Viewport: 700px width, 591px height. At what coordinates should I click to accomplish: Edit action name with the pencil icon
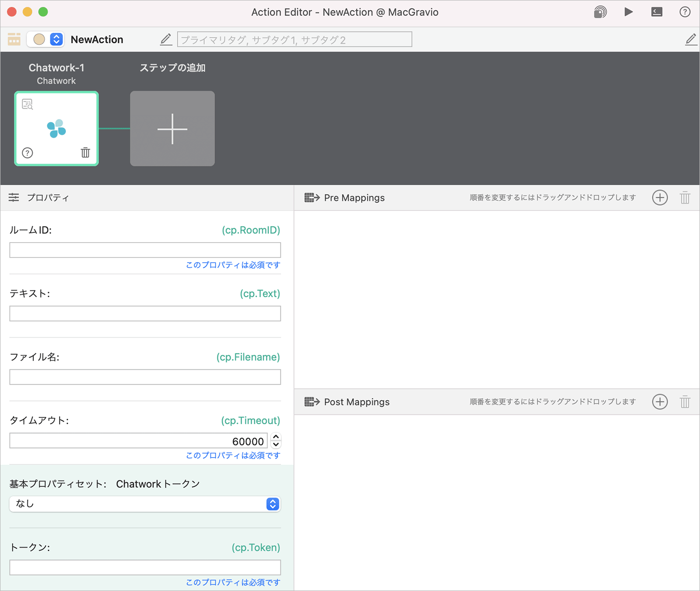pos(166,39)
